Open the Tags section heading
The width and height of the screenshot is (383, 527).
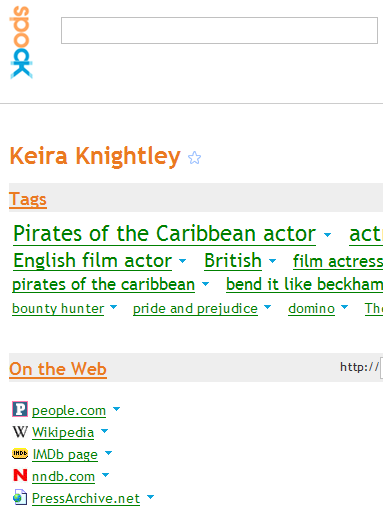click(28, 199)
